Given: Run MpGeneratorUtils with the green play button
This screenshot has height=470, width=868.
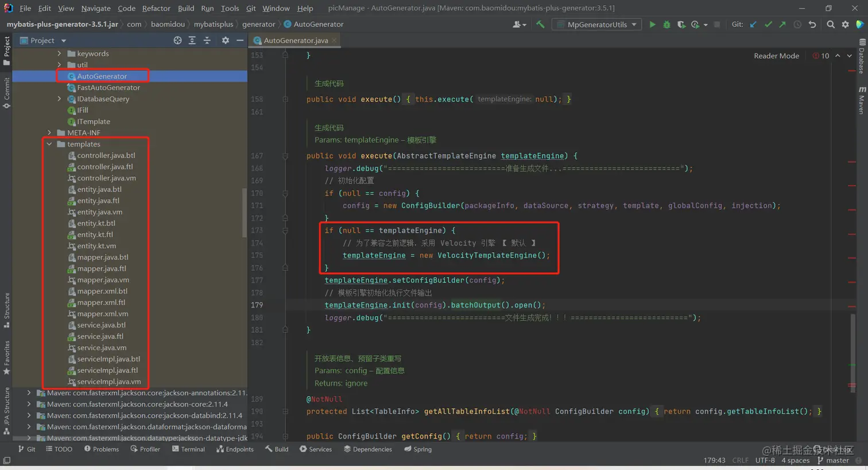Looking at the screenshot, I should (652, 25).
